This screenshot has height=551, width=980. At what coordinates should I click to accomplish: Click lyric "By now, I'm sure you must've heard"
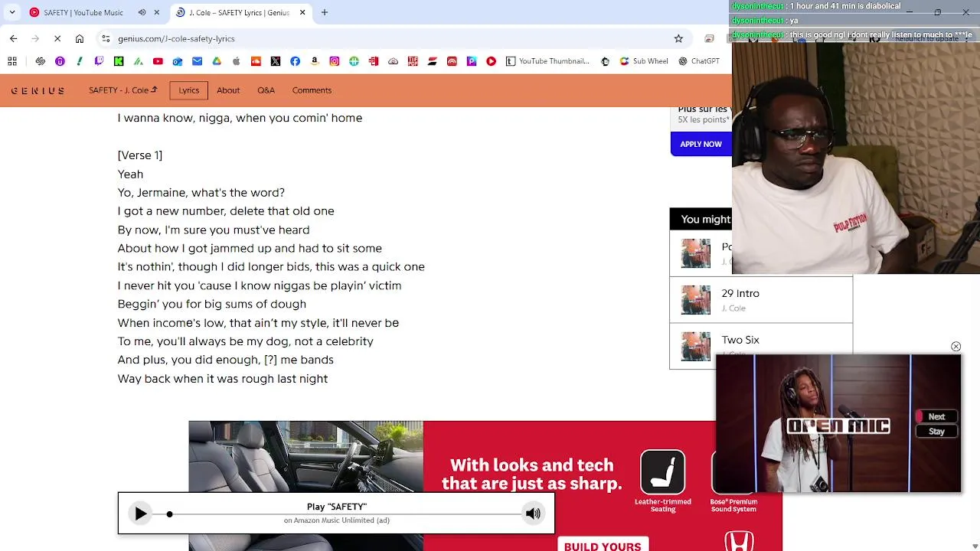click(x=214, y=230)
